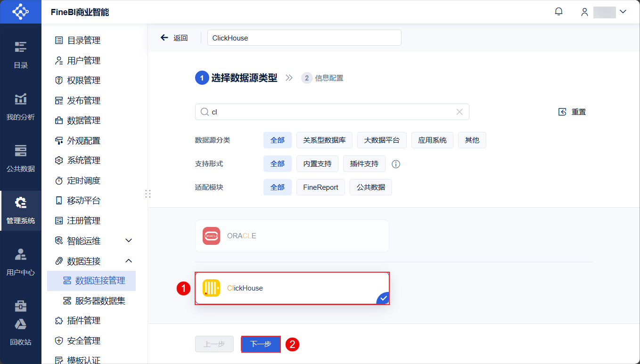
Task: Click the 系统管理 gear icon
Action: (59, 161)
